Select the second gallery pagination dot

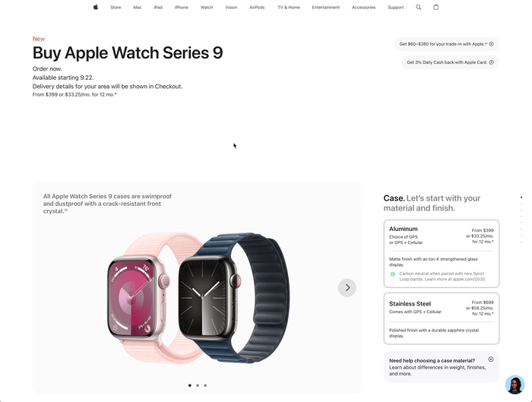point(198,385)
